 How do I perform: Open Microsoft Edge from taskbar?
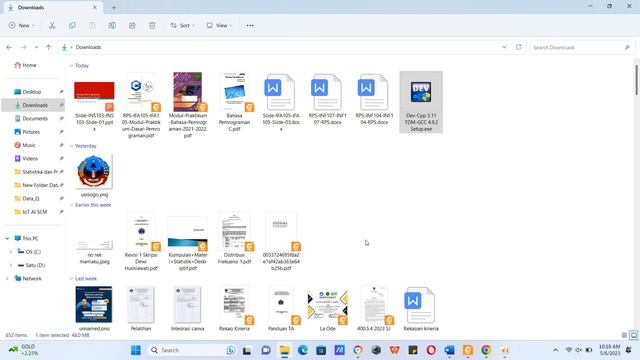coord(303,350)
